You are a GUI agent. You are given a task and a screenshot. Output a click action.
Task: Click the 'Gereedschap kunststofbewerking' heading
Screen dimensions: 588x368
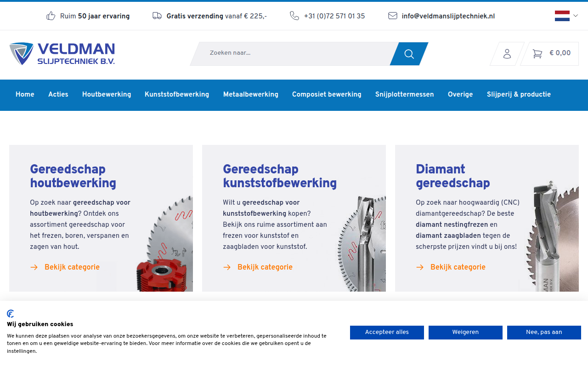click(280, 176)
